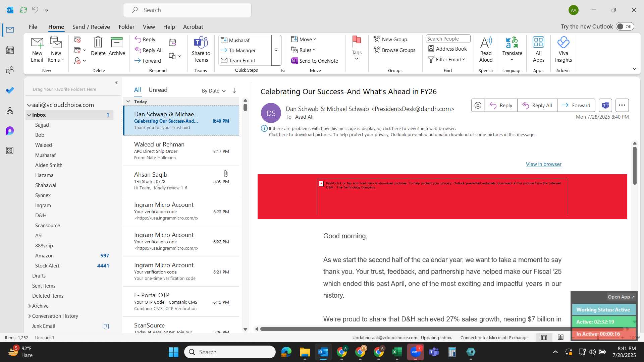Open All Apps in ribbon
The height and width of the screenshot is (362, 644).
point(538,50)
